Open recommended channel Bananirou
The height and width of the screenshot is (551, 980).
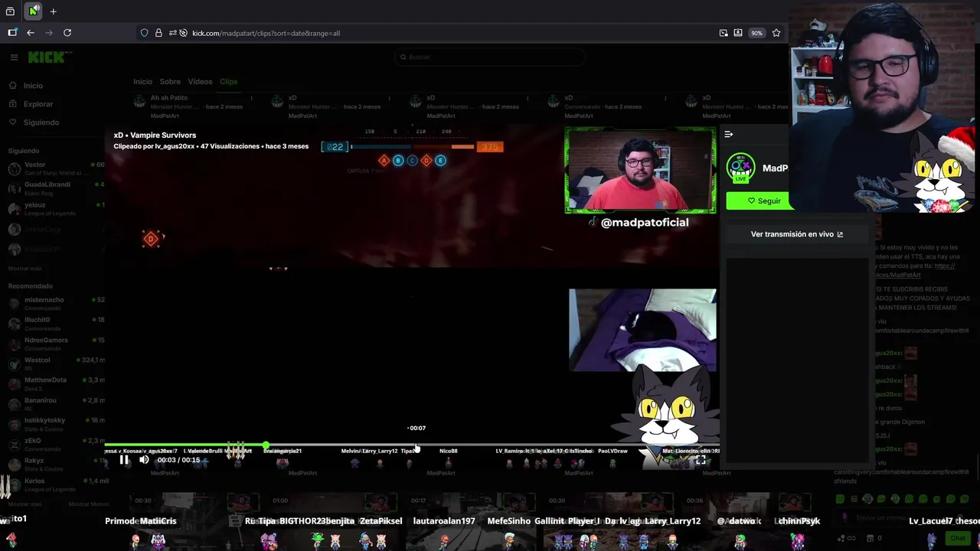(55, 403)
